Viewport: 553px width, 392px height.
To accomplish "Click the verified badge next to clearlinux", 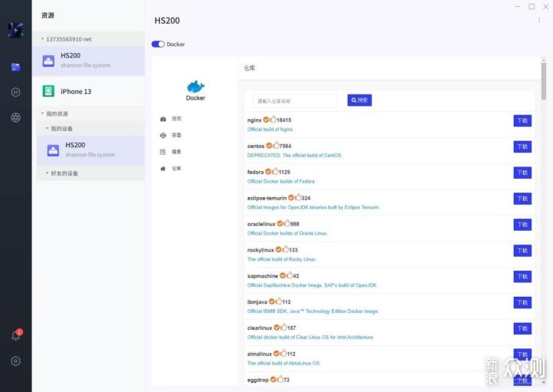I will (276, 328).
